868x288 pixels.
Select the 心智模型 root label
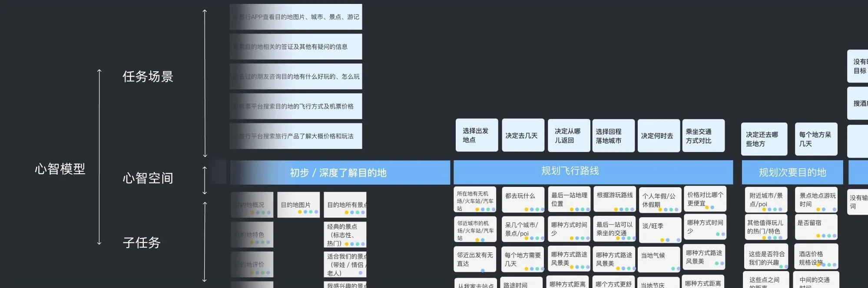(x=60, y=169)
